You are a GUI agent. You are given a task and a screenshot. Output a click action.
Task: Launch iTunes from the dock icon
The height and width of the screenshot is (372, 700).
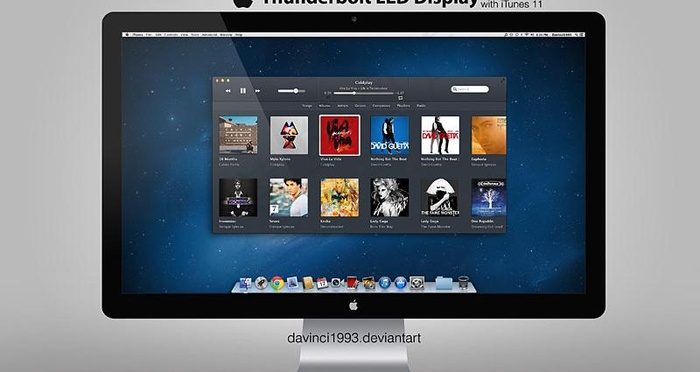(384, 283)
